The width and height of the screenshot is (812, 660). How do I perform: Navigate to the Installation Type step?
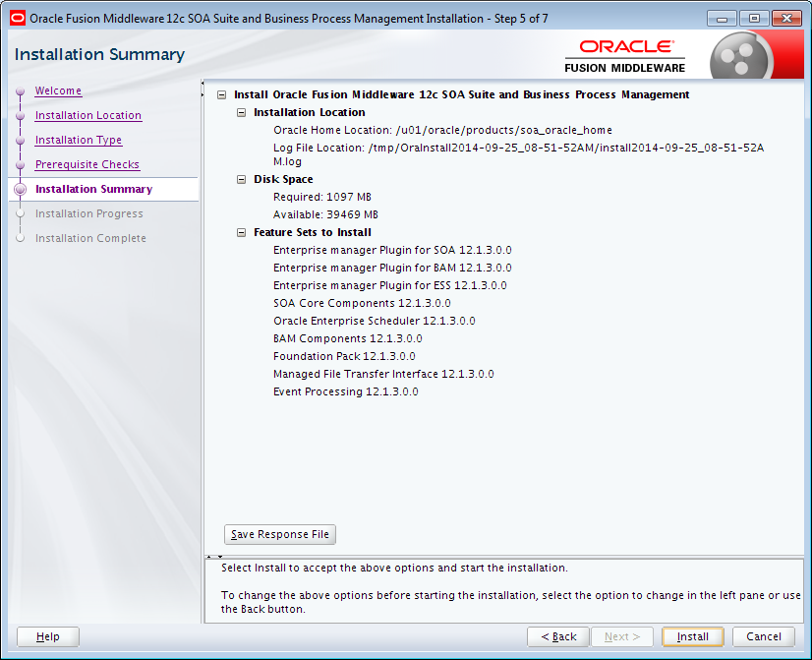(77, 140)
